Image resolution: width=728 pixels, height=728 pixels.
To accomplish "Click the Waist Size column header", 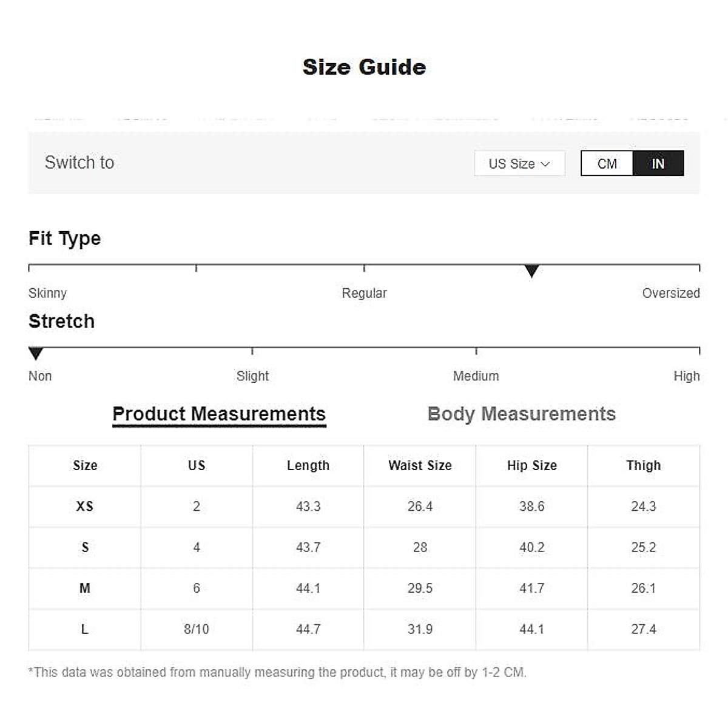I will tap(420, 465).
